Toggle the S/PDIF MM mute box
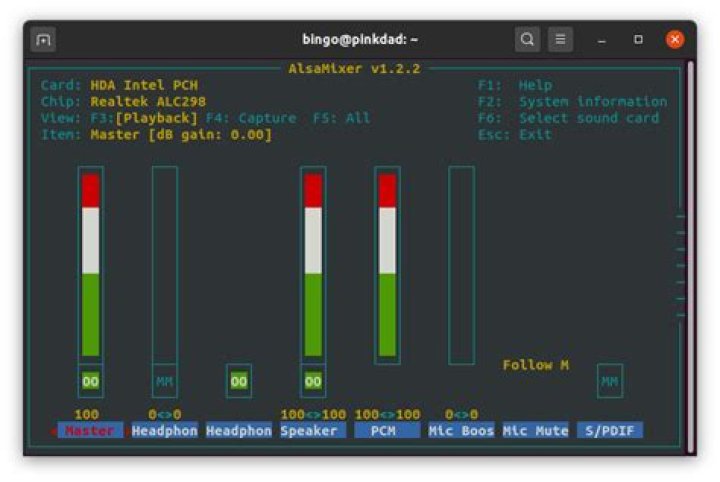720x482 pixels. tap(610, 381)
